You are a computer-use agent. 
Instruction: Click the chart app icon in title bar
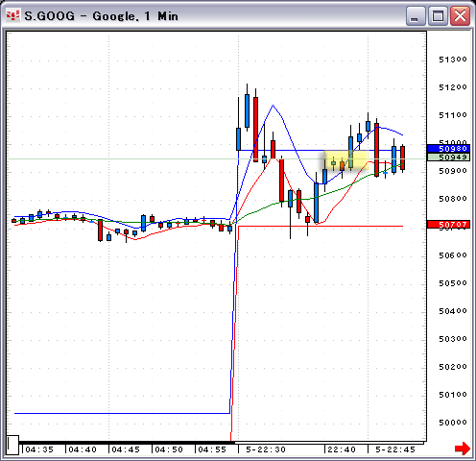tap(13, 15)
